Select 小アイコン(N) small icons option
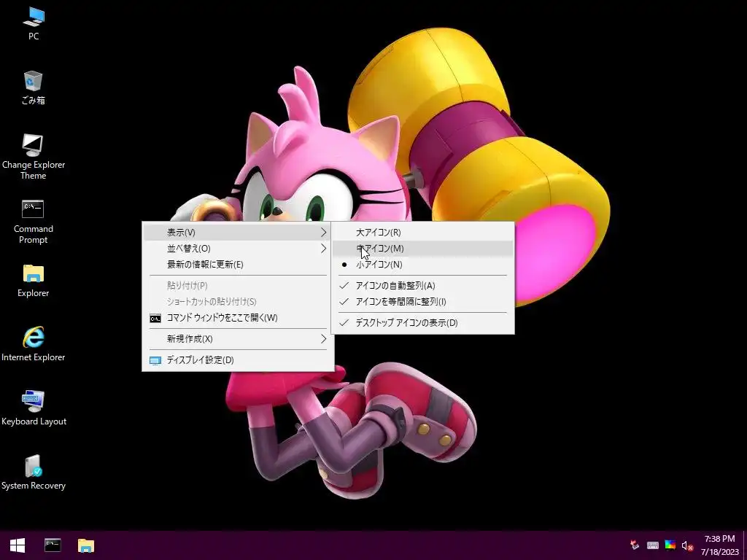The image size is (747, 560). point(422,265)
